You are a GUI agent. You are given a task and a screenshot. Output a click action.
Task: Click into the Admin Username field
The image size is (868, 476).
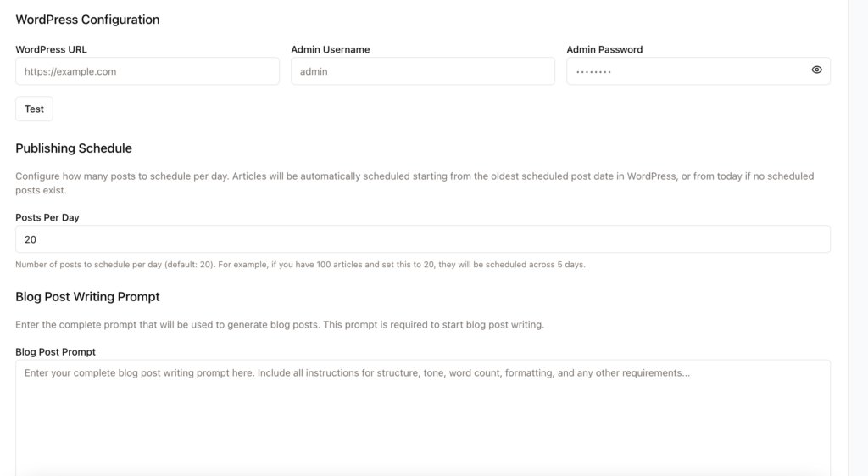(422, 71)
